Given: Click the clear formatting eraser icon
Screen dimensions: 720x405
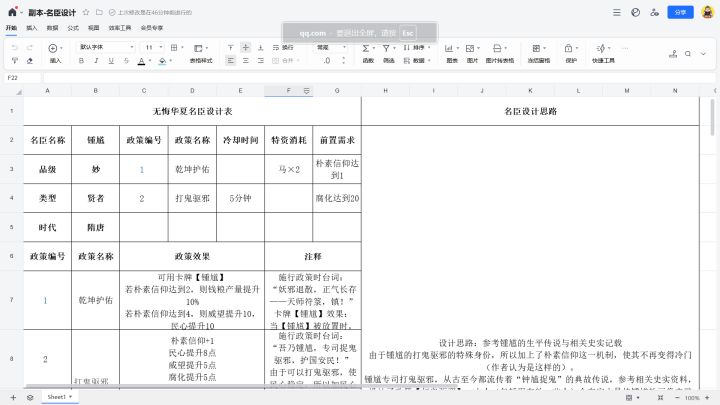Looking at the screenshot, I should point(30,61).
